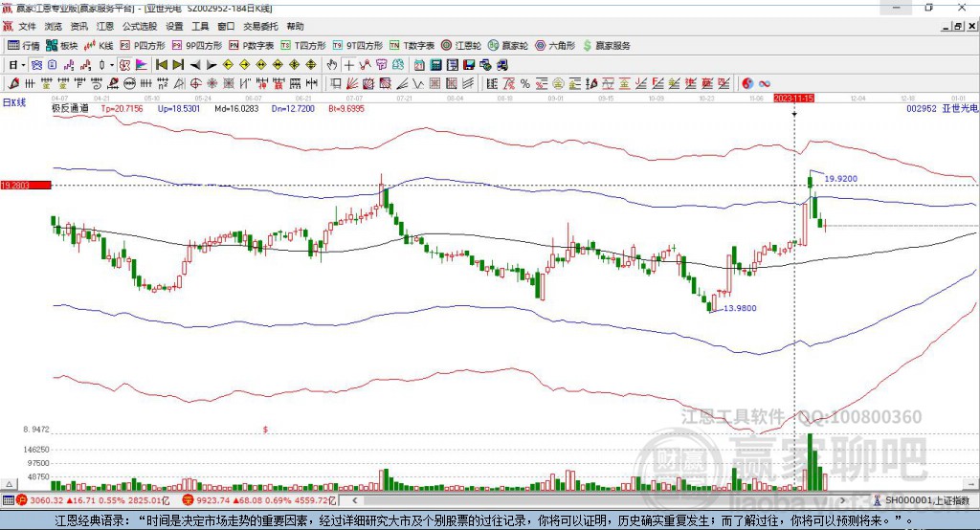Open the calendar date icon

(x=419, y=65)
